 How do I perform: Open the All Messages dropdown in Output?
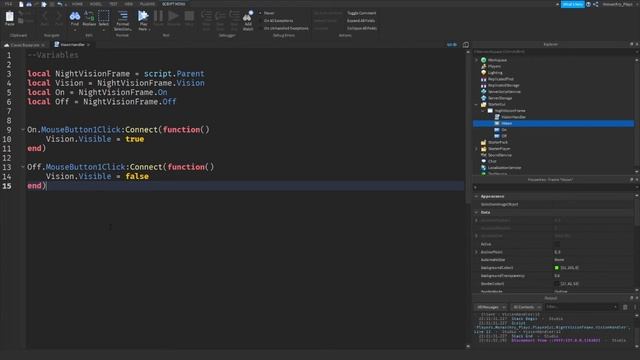click(x=491, y=307)
